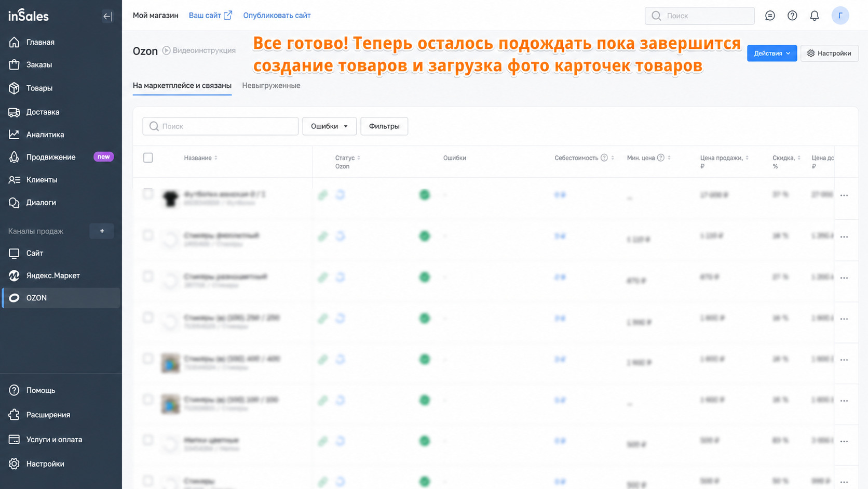Open the Ошибки filter dropdown
This screenshot has width=868, height=489.
point(329,126)
